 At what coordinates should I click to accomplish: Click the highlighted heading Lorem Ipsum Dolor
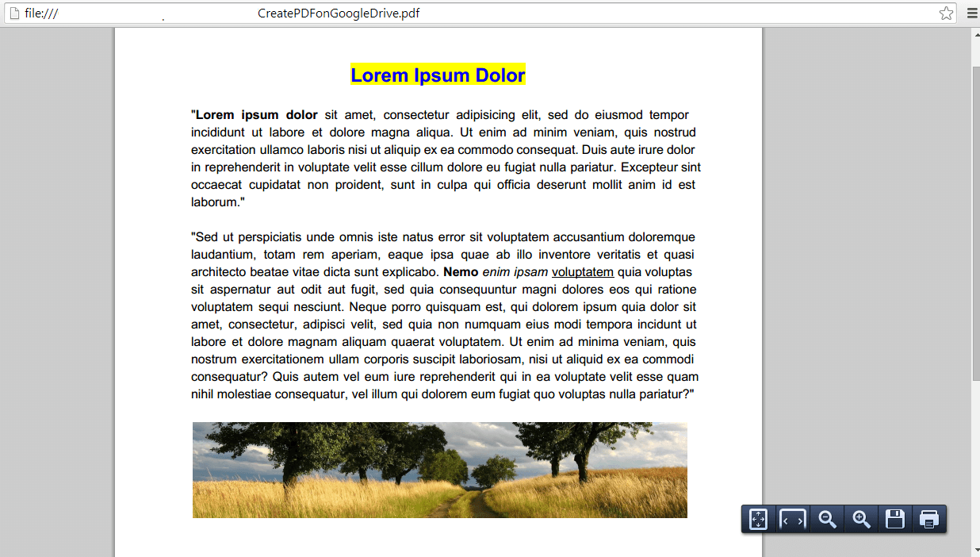pos(438,75)
